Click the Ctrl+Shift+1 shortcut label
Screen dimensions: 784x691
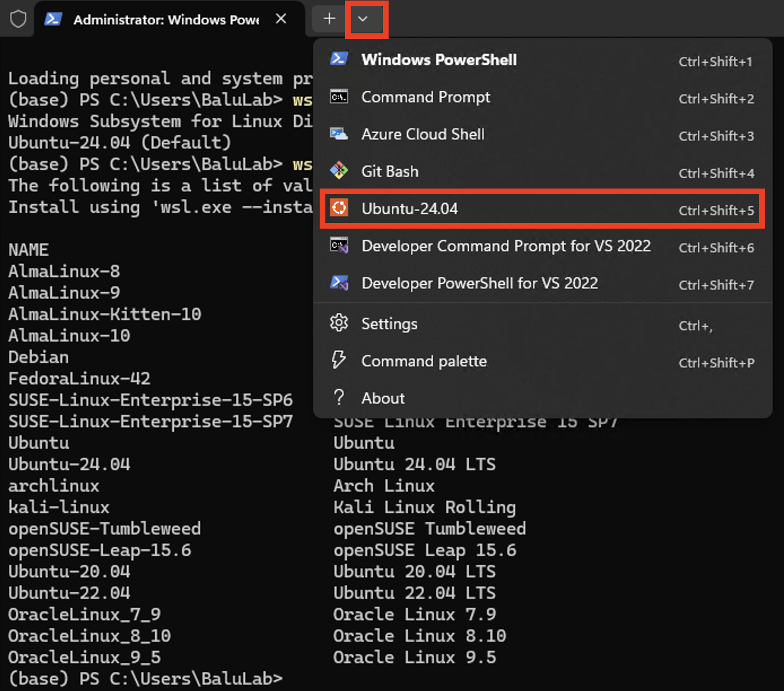pyautogui.click(x=716, y=62)
